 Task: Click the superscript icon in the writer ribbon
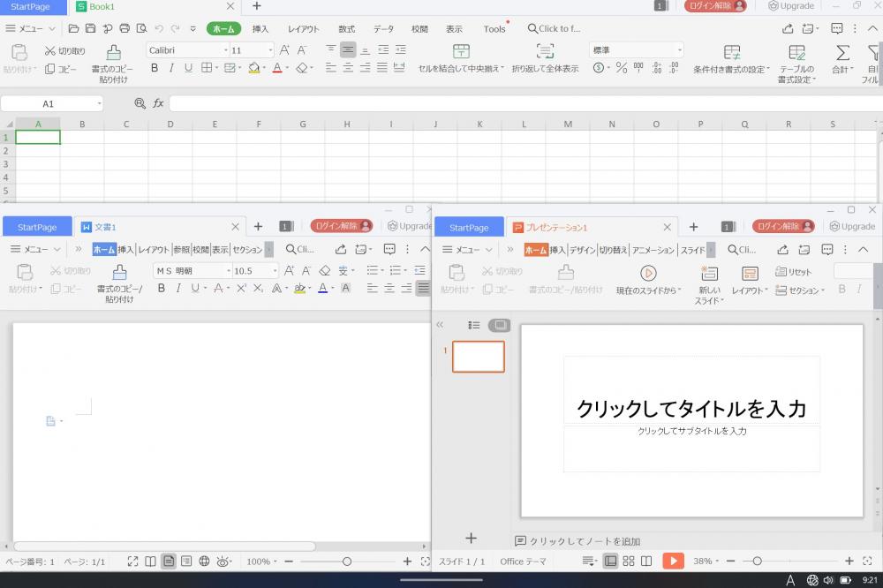241,288
